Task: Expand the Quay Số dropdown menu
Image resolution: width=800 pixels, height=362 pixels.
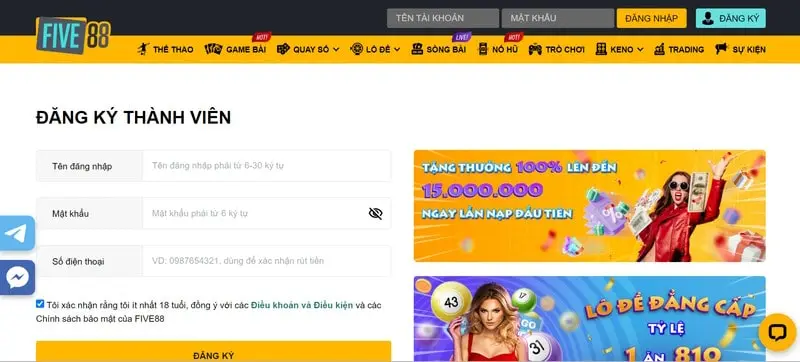Action: 308,49
